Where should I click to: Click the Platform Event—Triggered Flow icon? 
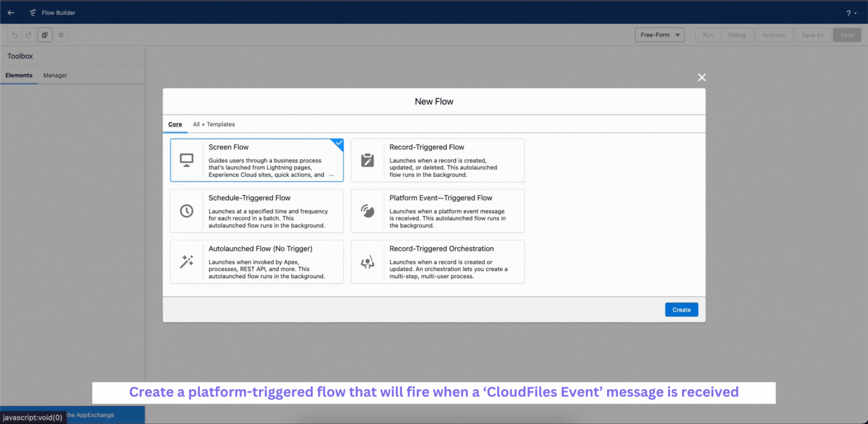click(x=368, y=210)
